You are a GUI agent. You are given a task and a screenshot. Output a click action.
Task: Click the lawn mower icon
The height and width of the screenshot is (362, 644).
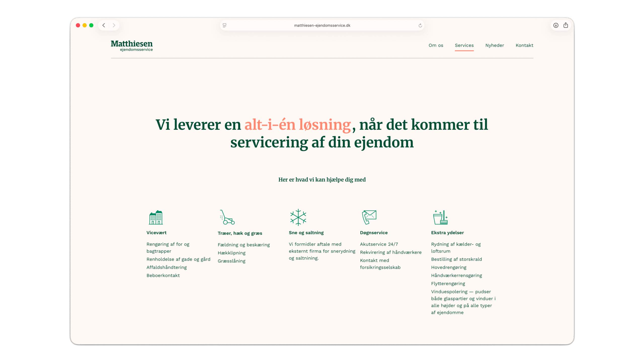227,217
